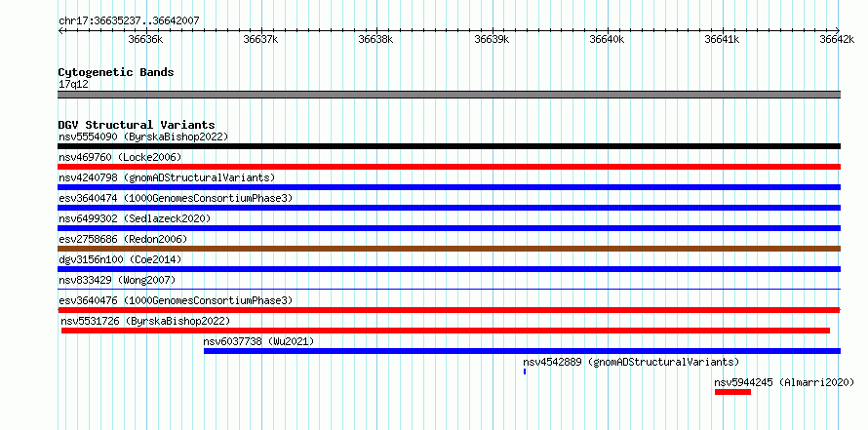
Task: Click the 36640k ruler tick label
Action: click(608, 39)
